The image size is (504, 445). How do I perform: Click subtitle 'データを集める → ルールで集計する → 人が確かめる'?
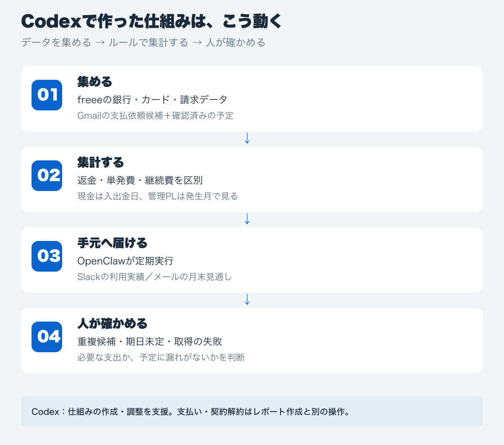(x=143, y=42)
